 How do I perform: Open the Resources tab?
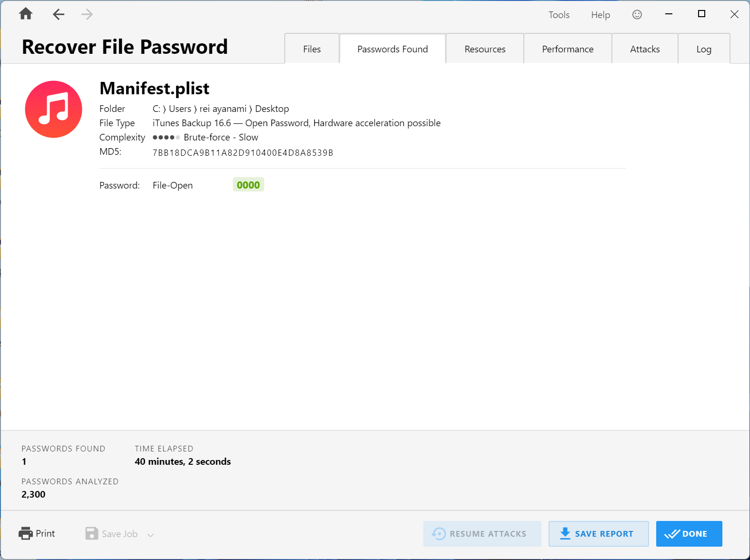coord(485,49)
